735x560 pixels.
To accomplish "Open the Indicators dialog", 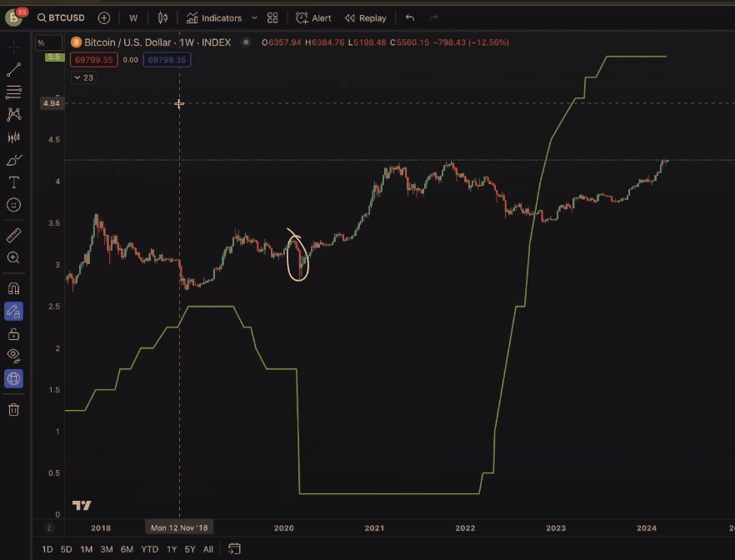I will tap(213, 17).
